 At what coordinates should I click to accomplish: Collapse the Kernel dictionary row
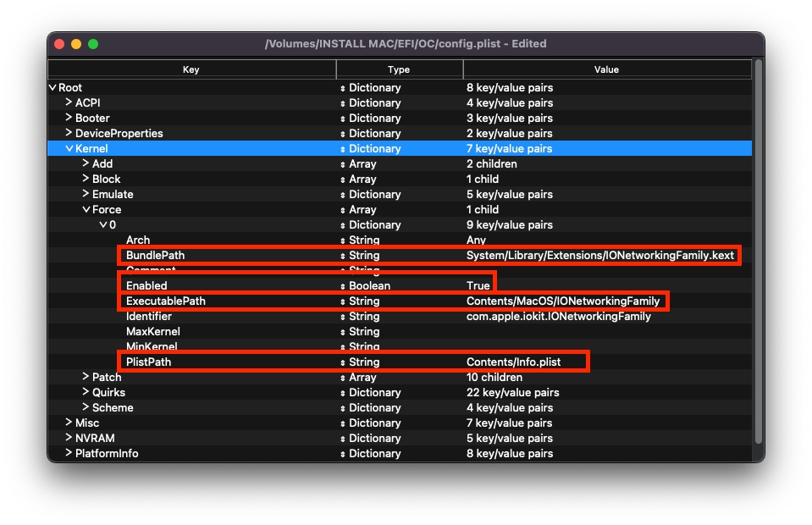[69, 149]
